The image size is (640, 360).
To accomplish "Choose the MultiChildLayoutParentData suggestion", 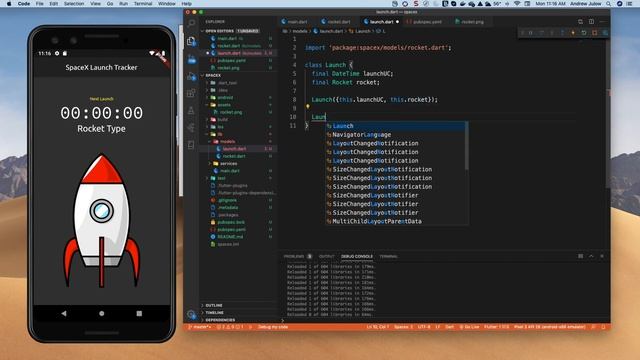I will (x=395, y=222).
